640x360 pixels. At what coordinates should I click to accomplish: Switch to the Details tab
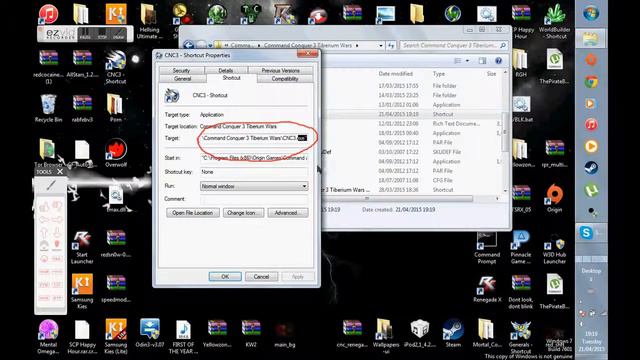(225, 71)
